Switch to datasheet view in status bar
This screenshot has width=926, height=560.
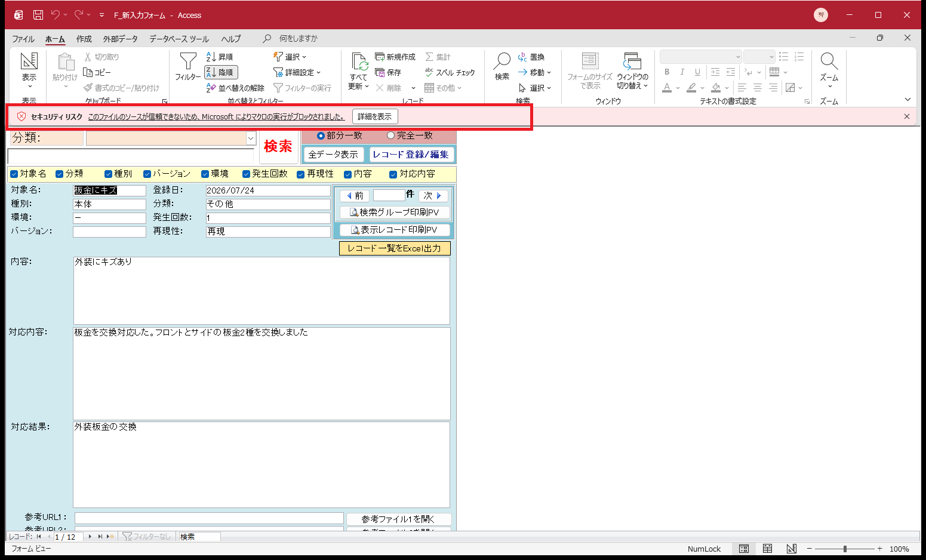click(x=768, y=549)
